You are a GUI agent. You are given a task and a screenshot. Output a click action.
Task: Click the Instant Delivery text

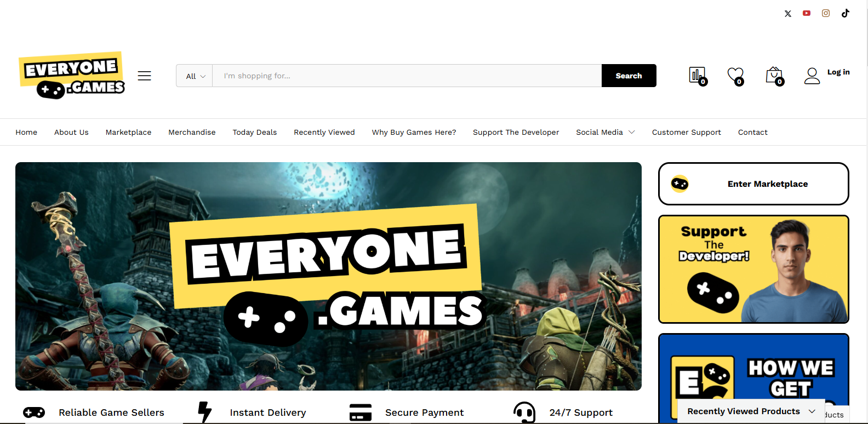tap(268, 412)
